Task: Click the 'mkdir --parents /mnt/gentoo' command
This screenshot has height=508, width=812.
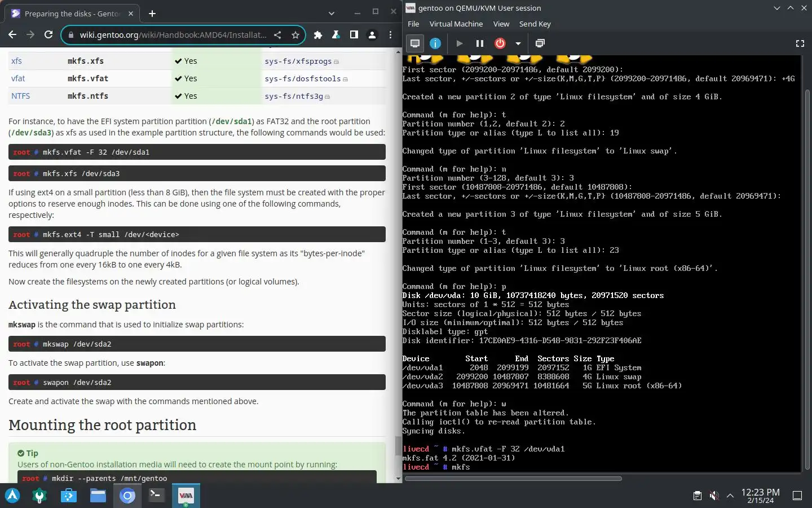Action: [x=197, y=478]
